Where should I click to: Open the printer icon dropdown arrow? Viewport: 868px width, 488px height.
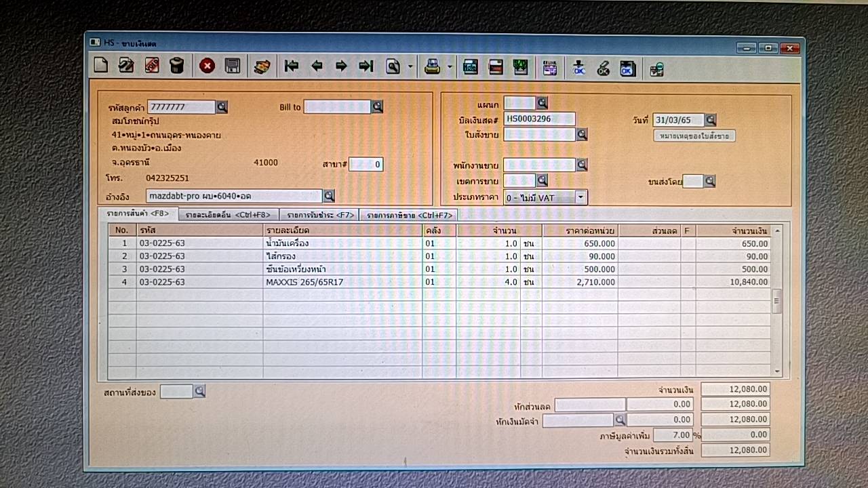point(450,66)
